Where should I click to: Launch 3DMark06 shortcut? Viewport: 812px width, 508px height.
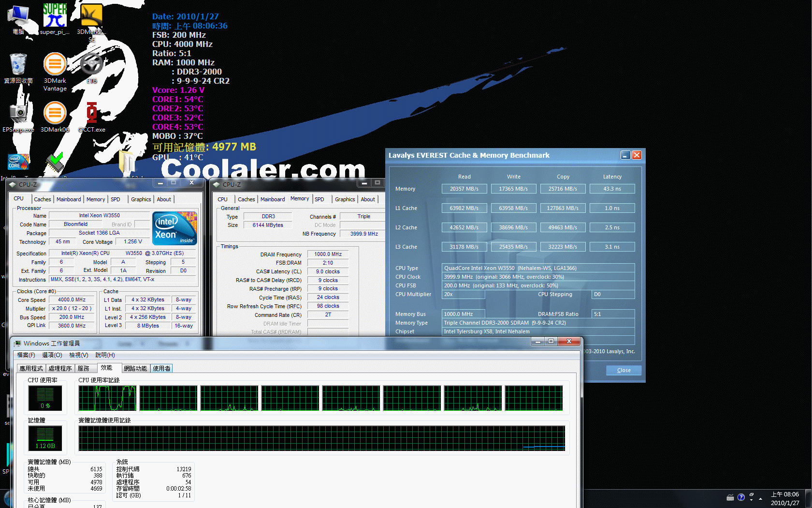click(55, 116)
